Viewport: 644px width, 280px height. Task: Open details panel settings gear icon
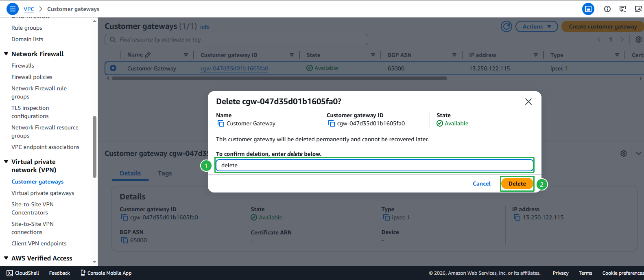coord(624,153)
